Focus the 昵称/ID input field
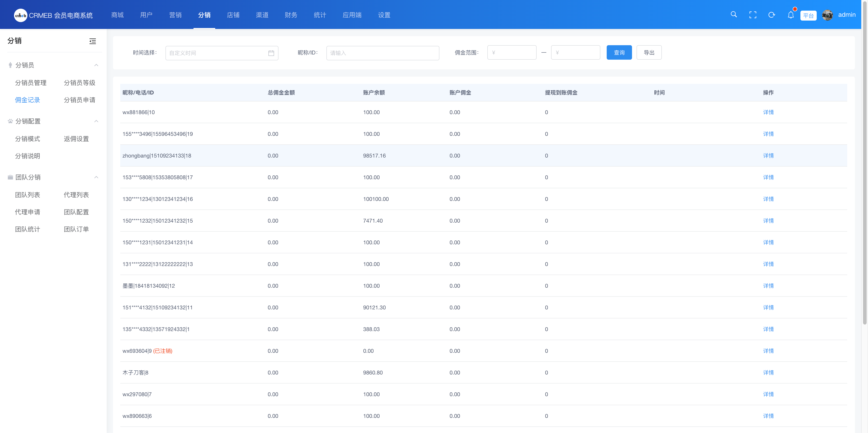 tap(382, 53)
